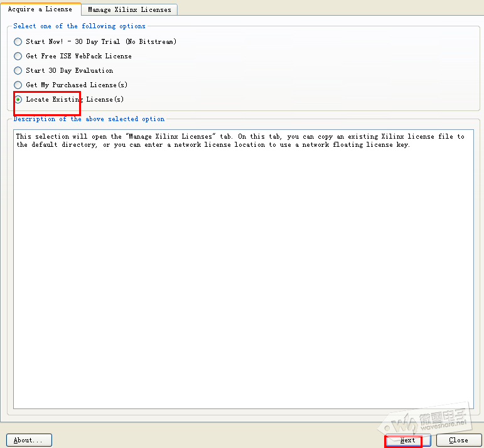Click the Close button
Viewport: 484px width, 448px height.
459,440
